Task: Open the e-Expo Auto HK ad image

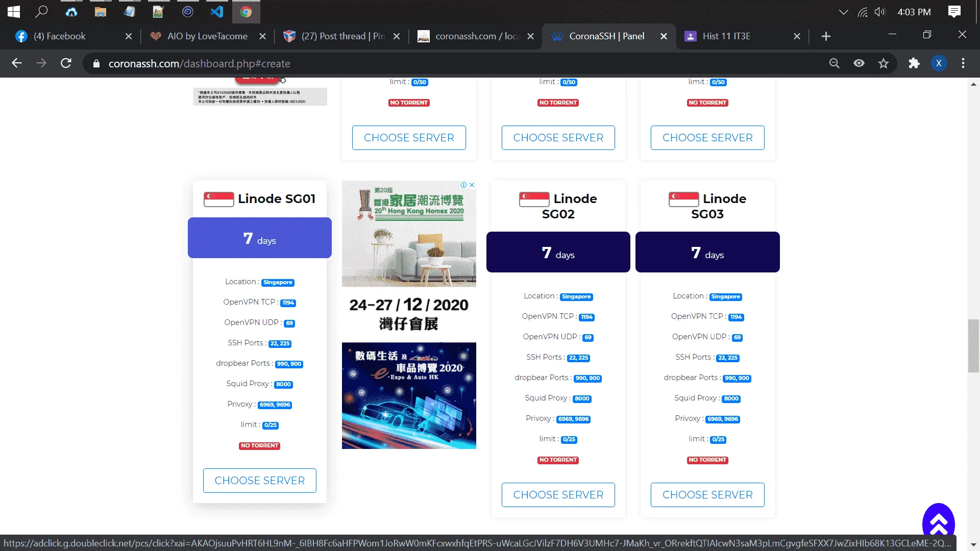Action: 409,395
